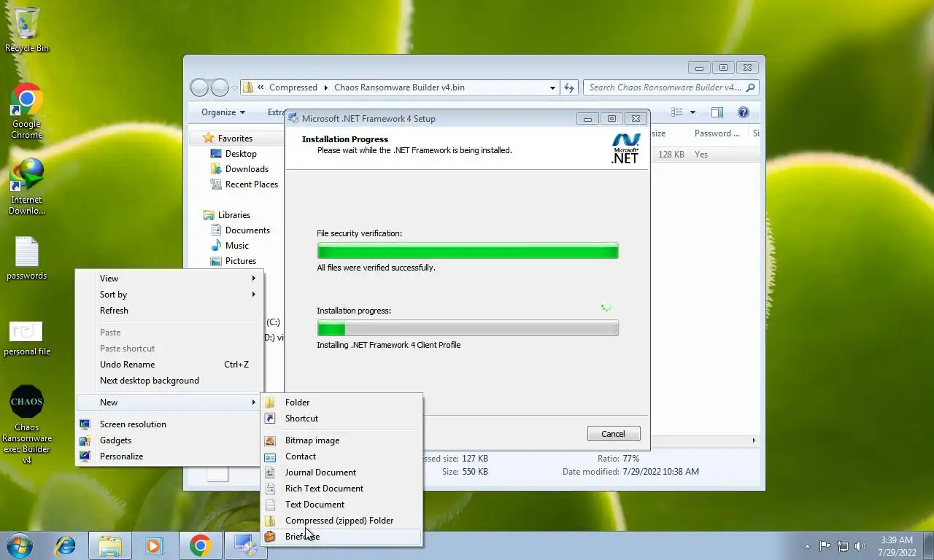
Task: Click the Compressed breadcrumb in address bar
Action: (x=293, y=87)
